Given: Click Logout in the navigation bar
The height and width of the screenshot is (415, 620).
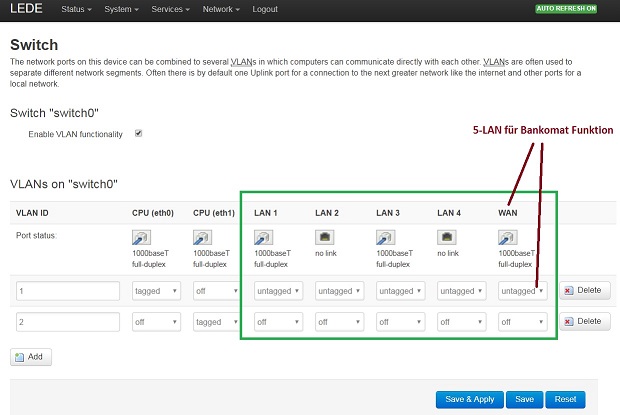Looking at the screenshot, I should [x=265, y=9].
